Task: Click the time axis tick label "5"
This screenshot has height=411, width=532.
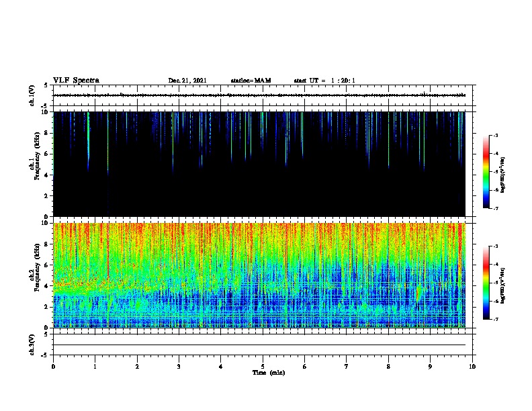Action: pos(263,367)
